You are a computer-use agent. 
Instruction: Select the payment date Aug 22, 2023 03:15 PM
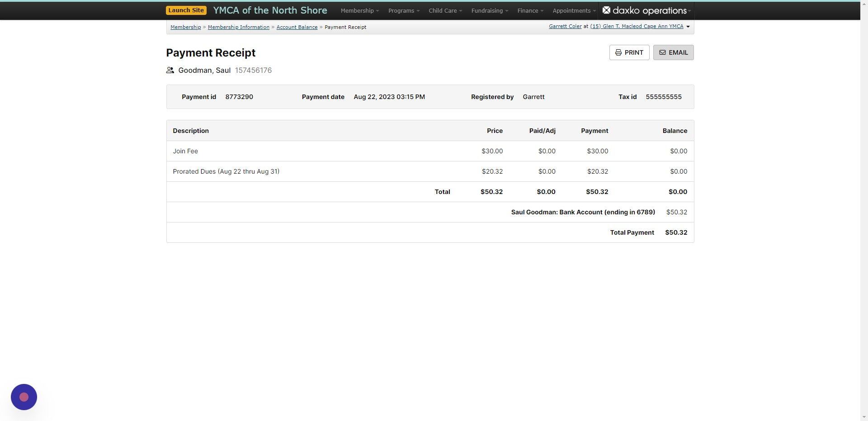click(389, 97)
